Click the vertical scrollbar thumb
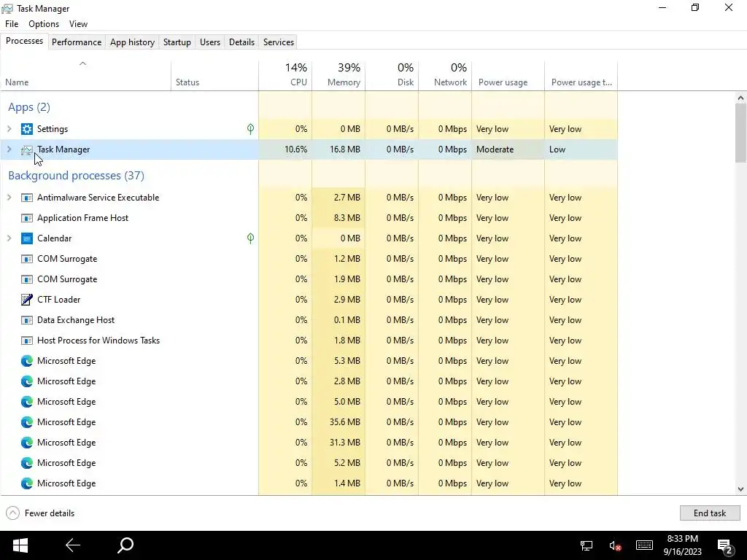 [740, 133]
